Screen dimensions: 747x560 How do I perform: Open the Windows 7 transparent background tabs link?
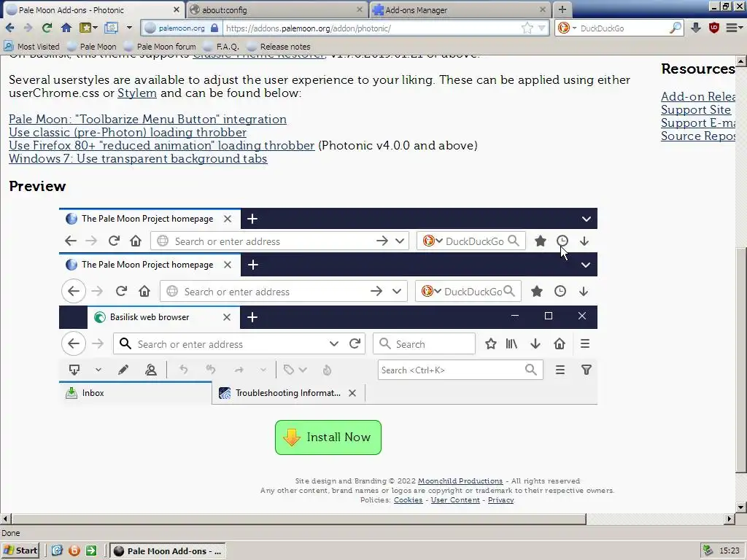point(138,158)
